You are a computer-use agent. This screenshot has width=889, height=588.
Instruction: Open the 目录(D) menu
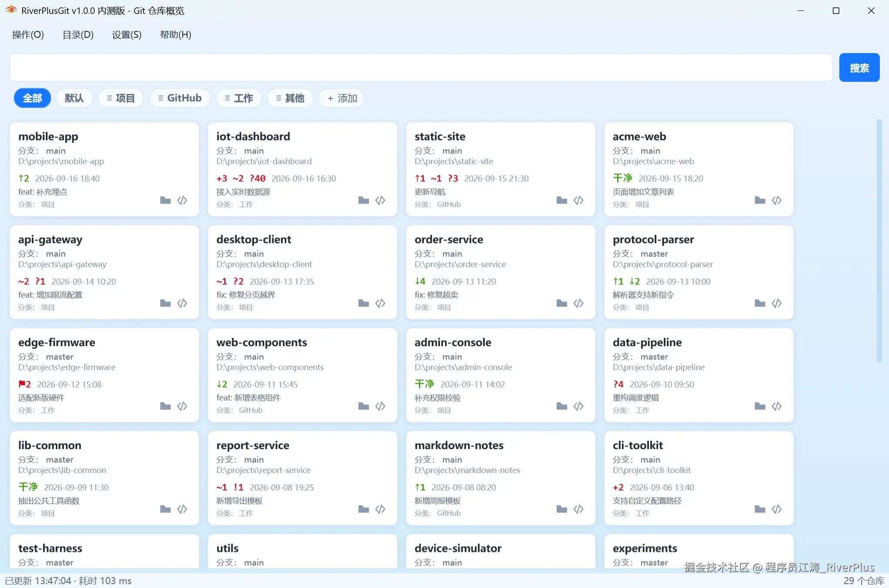78,35
